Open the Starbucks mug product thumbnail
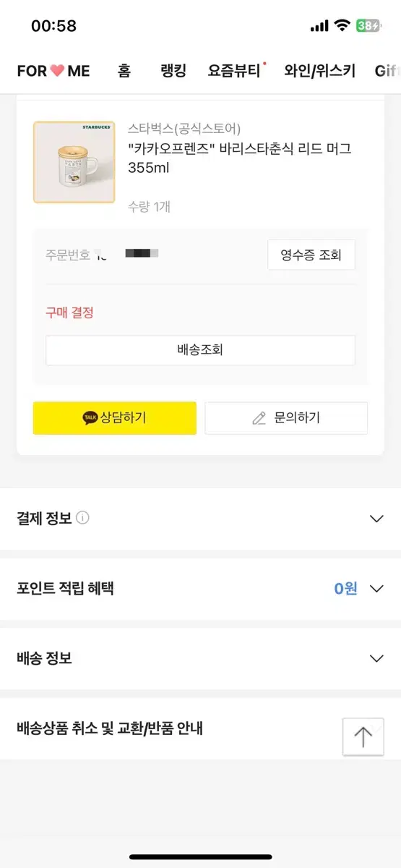 [74, 162]
